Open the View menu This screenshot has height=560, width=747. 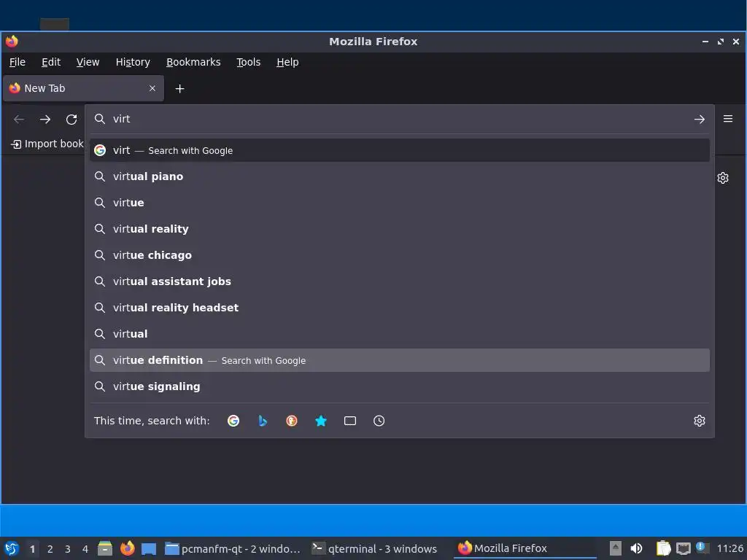(88, 62)
